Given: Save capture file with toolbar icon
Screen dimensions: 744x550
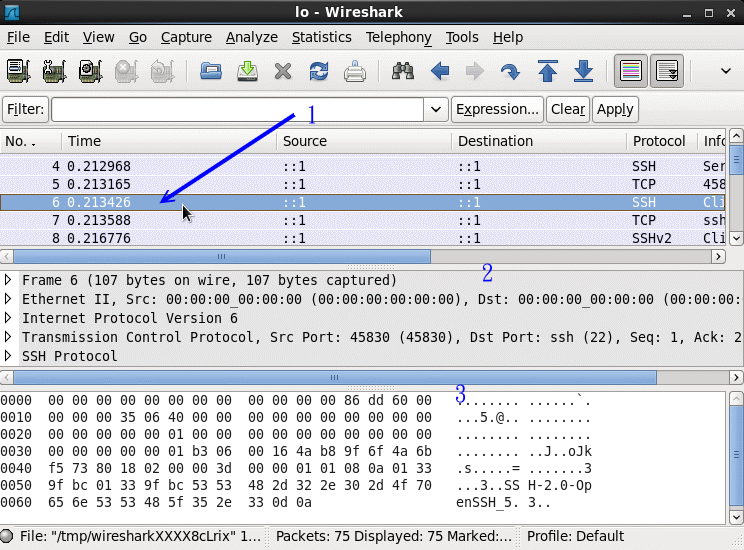Looking at the screenshot, I should 247,71.
